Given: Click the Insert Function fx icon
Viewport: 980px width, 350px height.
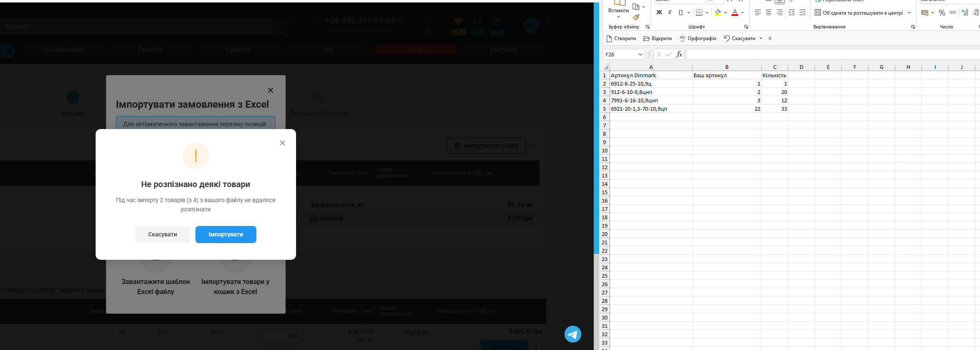Looking at the screenshot, I should click(679, 54).
